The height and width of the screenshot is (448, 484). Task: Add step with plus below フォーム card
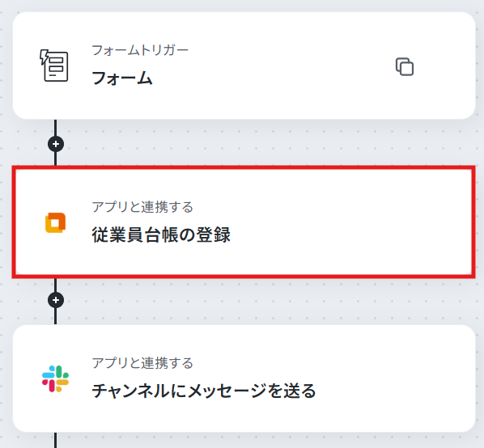coord(56,144)
